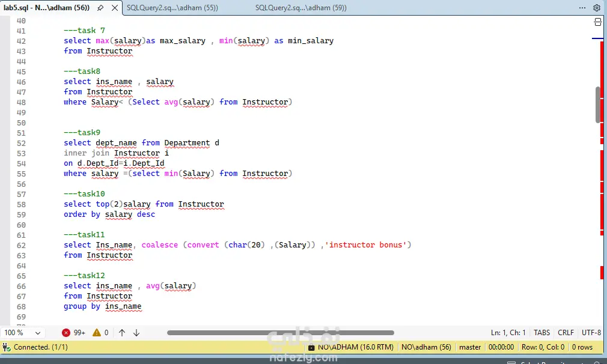Click max_salary alias on line 42
Viewport: 607px width, 364px height.
point(182,41)
